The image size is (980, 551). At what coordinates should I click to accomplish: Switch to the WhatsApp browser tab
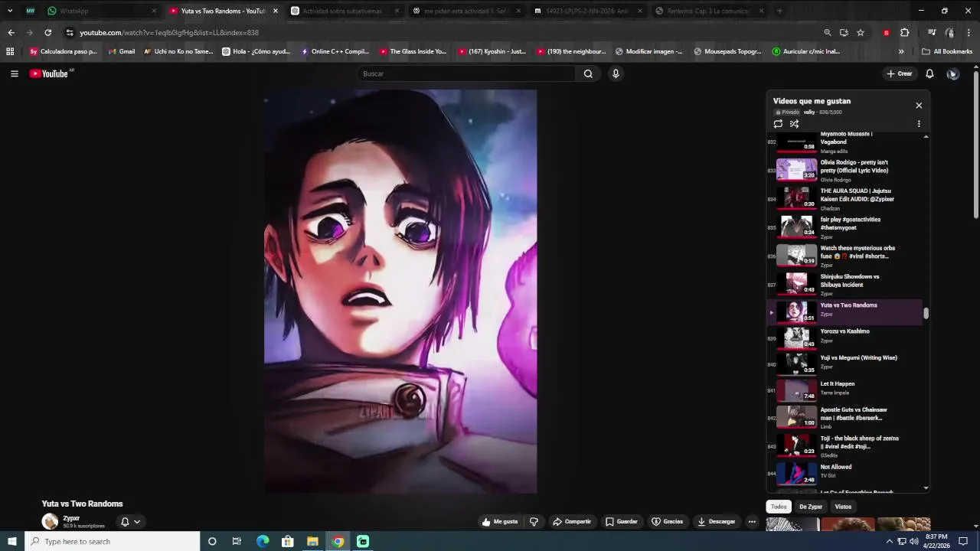[101, 11]
